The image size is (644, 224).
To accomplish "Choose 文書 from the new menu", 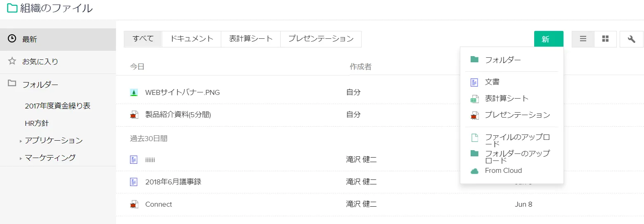I will (492, 82).
